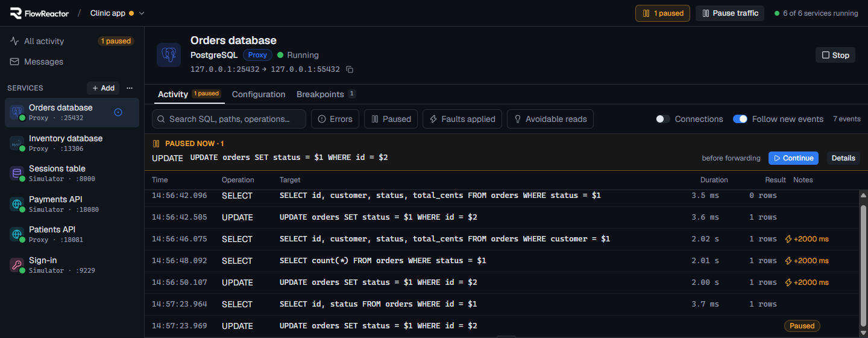The height and width of the screenshot is (338, 868).
Task: Select the 14:56:42.505 UPDATE row
Action: 502,217
